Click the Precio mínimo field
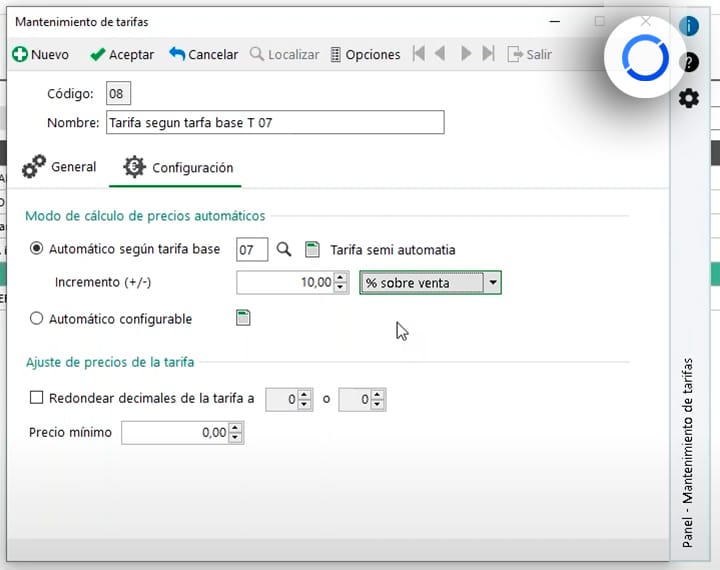 click(x=175, y=433)
